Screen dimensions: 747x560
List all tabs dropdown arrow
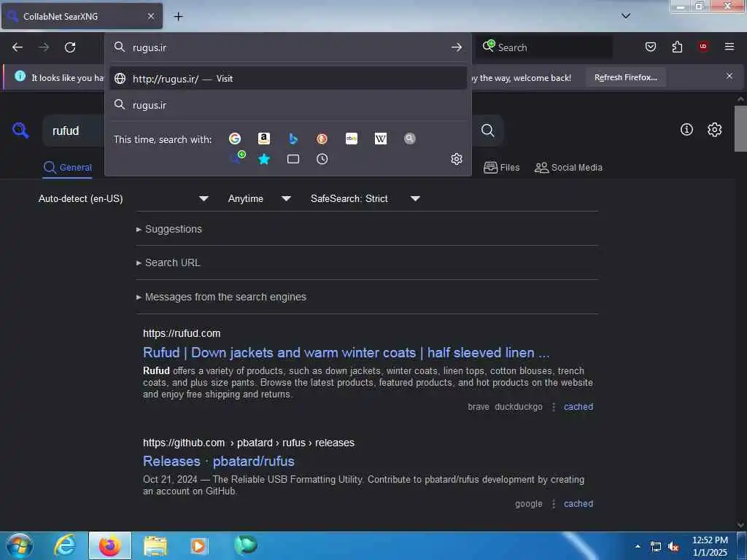pos(626,16)
